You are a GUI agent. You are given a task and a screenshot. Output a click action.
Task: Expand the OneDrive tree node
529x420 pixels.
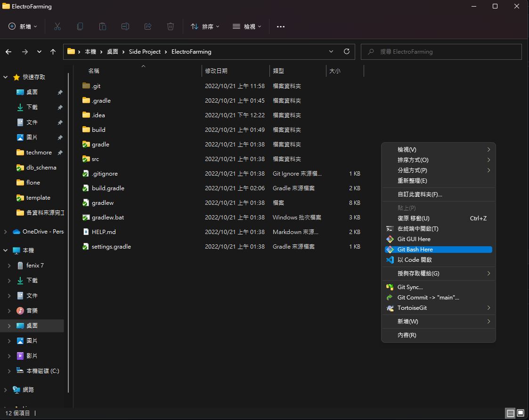[x=5, y=231]
